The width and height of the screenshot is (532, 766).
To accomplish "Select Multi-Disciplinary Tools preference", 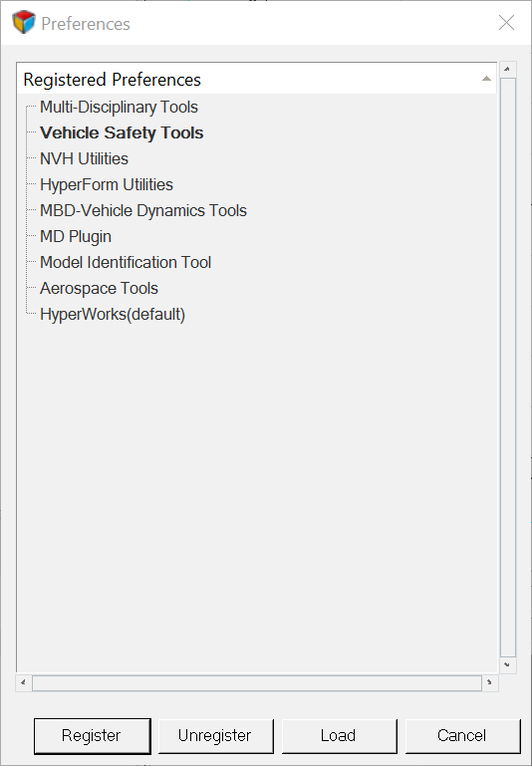I will 119,107.
